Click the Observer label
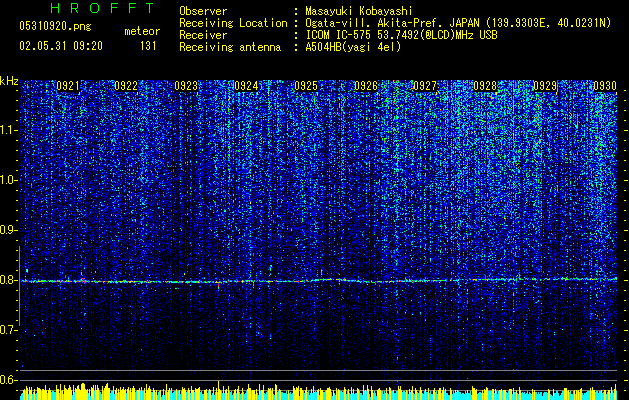The height and width of the screenshot is (400, 629). click(203, 11)
